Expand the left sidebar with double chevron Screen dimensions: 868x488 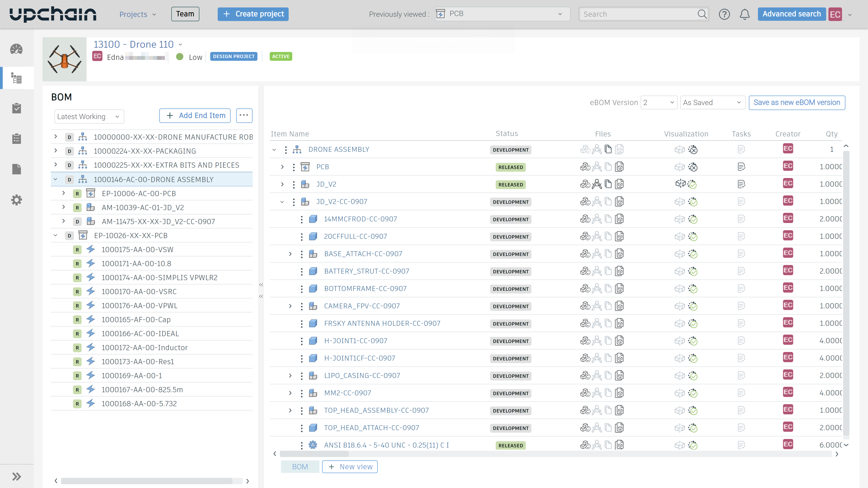click(x=16, y=476)
